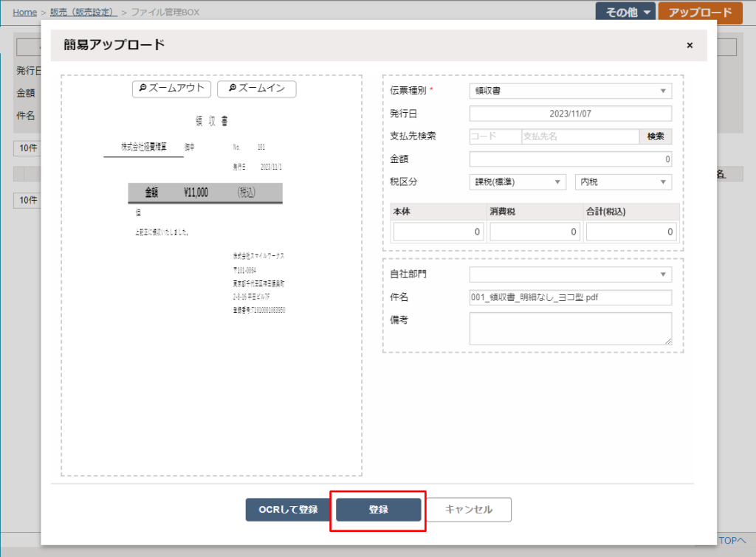Click the TOP link in the page corner
Image resolution: width=756 pixels, height=557 pixels.
tap(732, 541)
